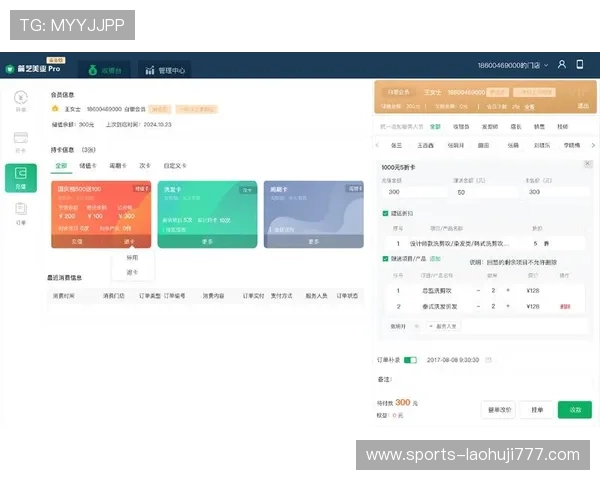Filter staff by 发型师 role
The width and height of the screenshot is (600, 480).
pyautogui.click(x=490, y=127)
